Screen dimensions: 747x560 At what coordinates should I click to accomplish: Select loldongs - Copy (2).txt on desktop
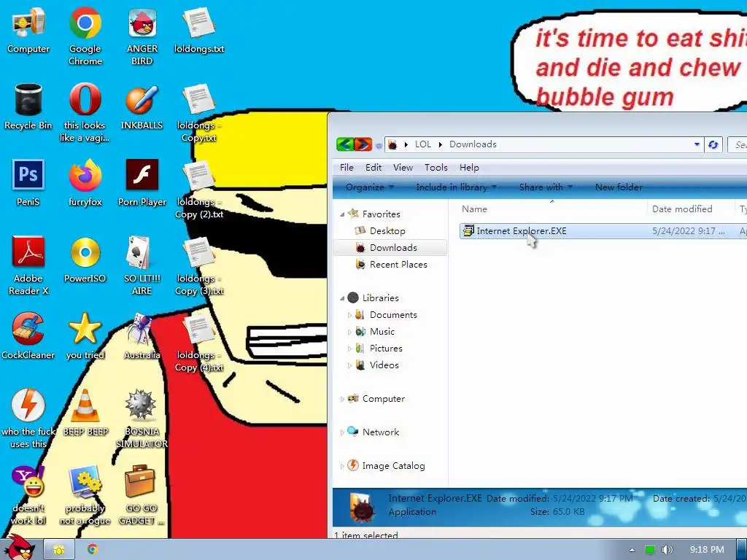[199, 189]
